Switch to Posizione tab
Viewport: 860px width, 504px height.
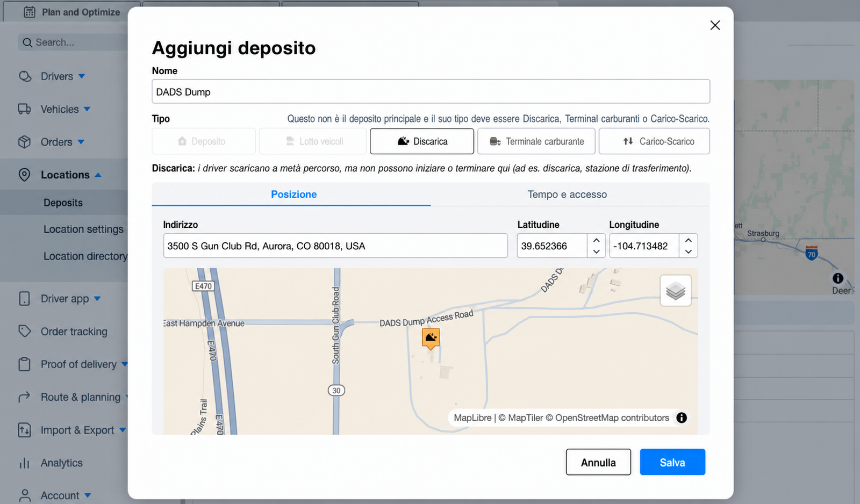click(291, 195)
